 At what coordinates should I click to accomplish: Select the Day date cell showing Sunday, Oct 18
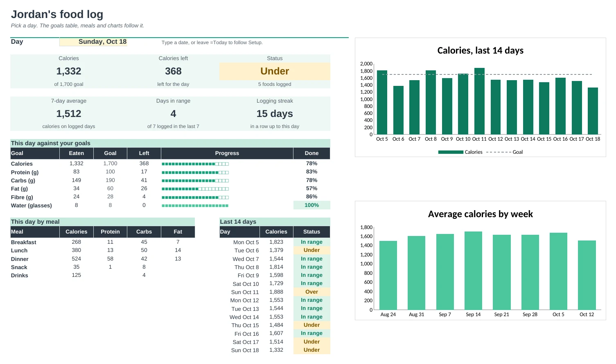(x=93, y=42)
